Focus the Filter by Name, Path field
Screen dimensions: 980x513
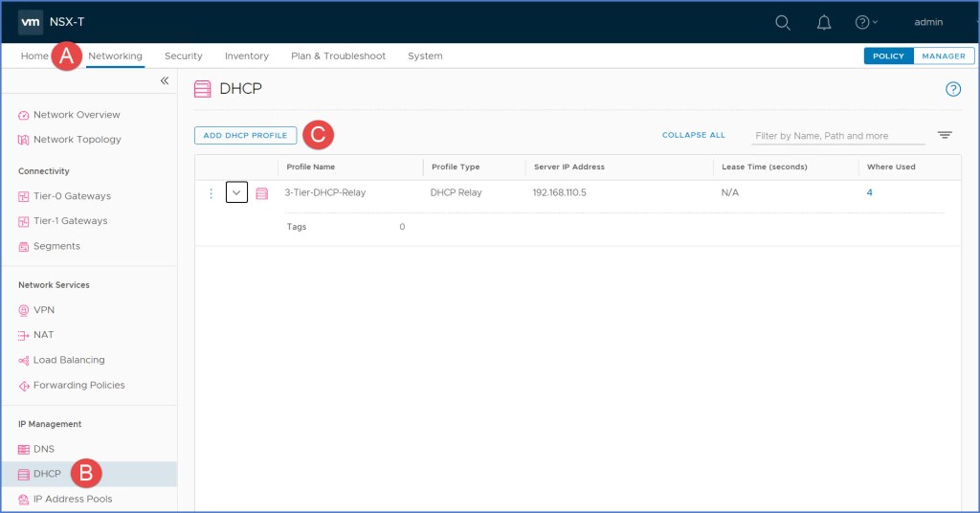coord(837,136)
